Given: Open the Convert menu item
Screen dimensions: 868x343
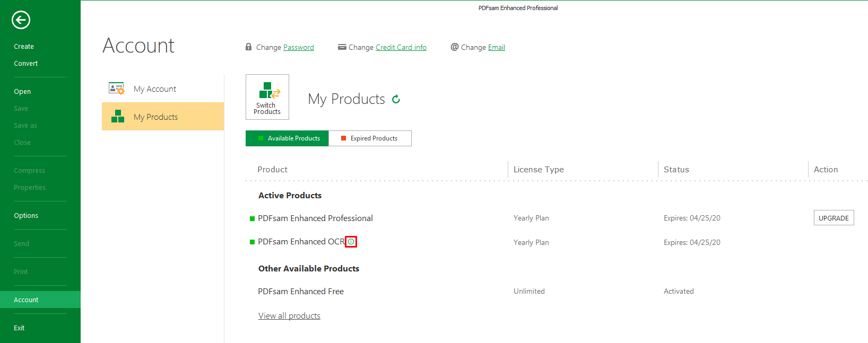Looking at the screenshot, I should [26, 64].
